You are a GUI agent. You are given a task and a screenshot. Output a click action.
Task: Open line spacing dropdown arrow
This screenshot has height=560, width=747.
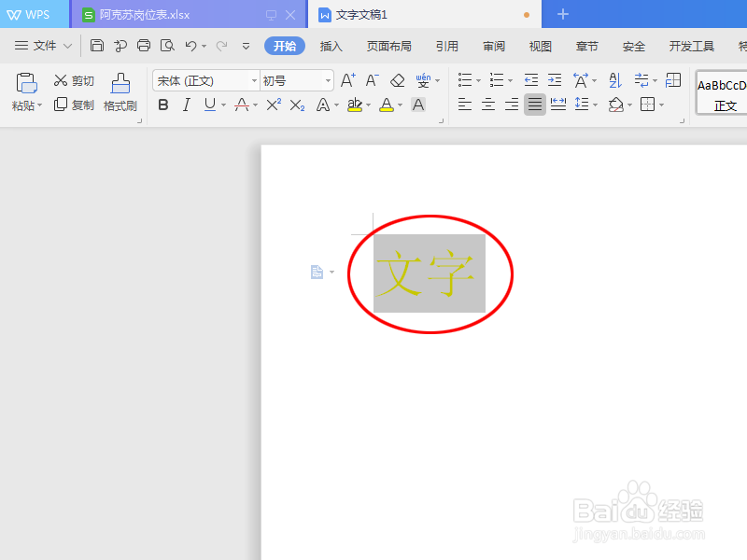pos(595,105)
